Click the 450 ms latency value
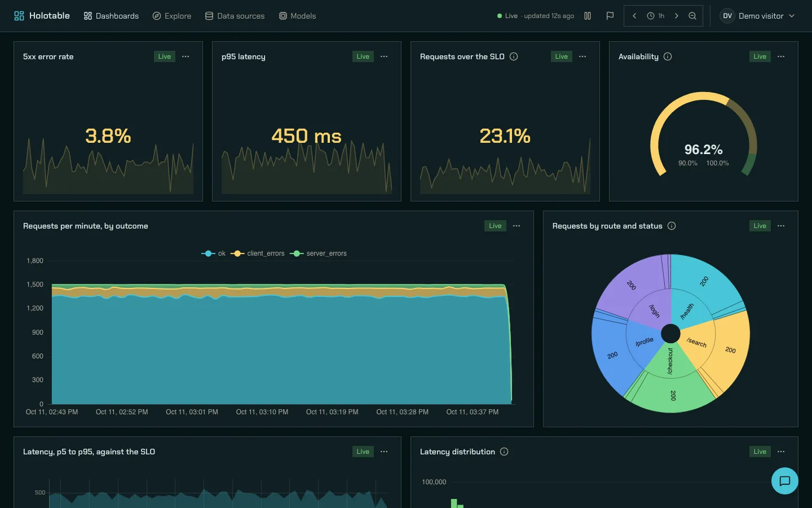The height and width of the screenshot is (508, 812). (307, 136)
